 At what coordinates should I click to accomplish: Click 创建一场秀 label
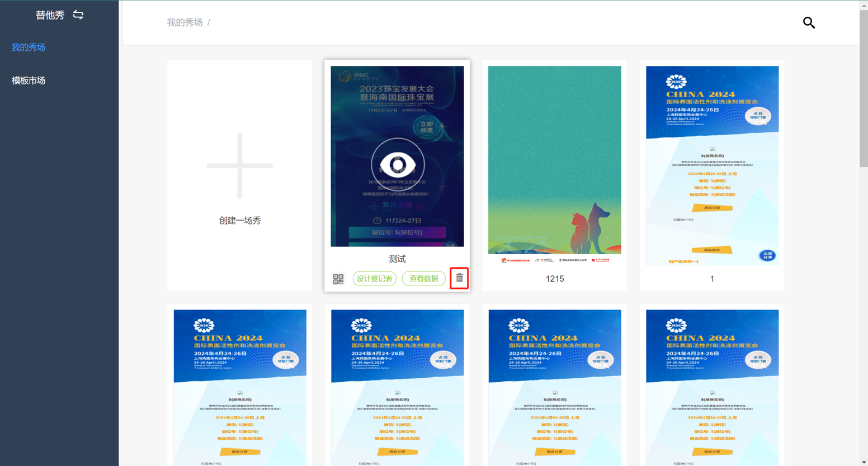tap(240, 221)
